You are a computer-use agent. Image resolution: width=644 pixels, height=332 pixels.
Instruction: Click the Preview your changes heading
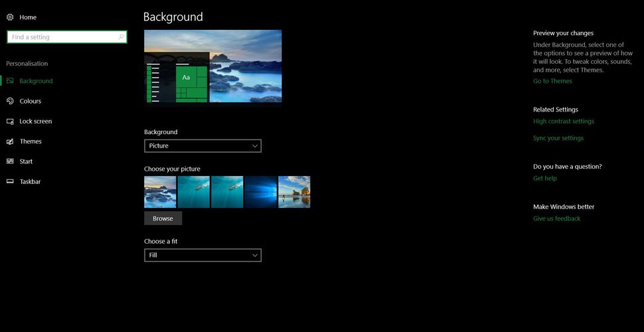(563, 33)
